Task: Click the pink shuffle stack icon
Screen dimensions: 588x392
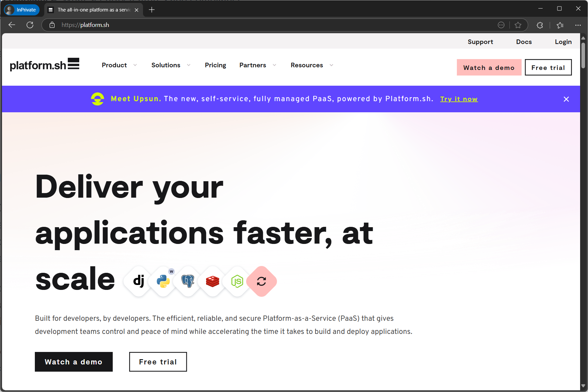Action: pos(262,281)
